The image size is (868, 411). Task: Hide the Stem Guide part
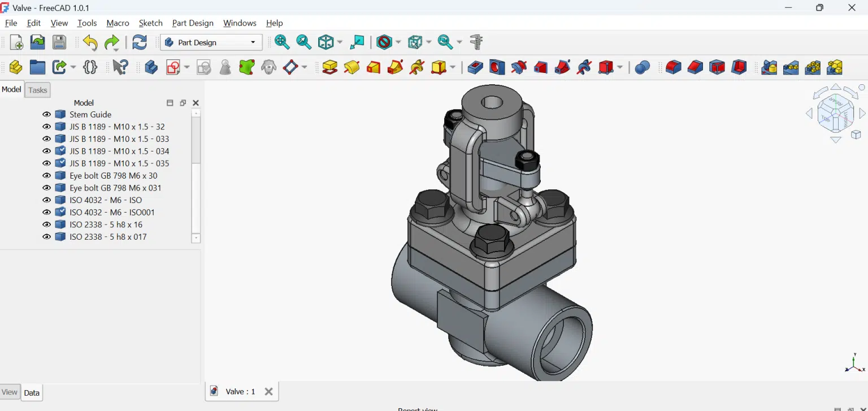pyautogui.click(x=47, y=114)
